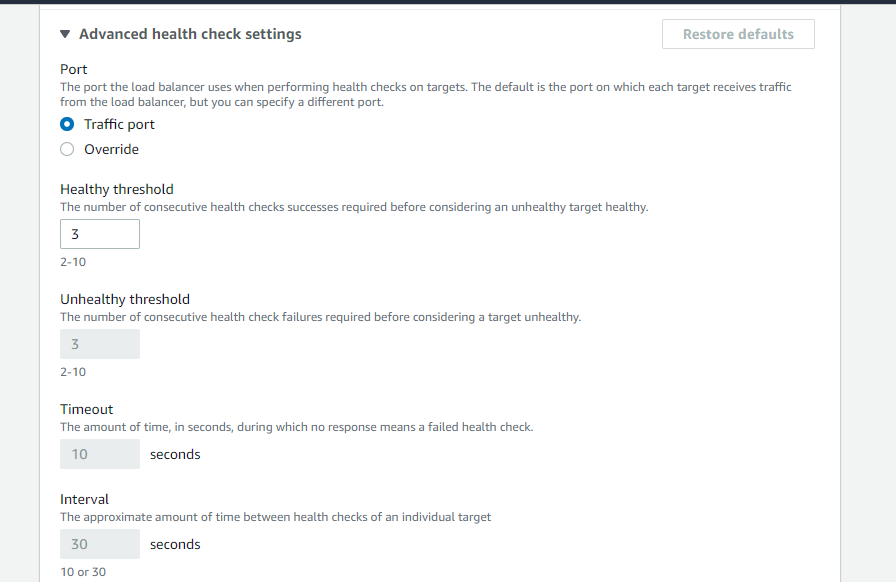Focus the Healthy threshold input field
This screenshot has width=896, height=582.
100,234
